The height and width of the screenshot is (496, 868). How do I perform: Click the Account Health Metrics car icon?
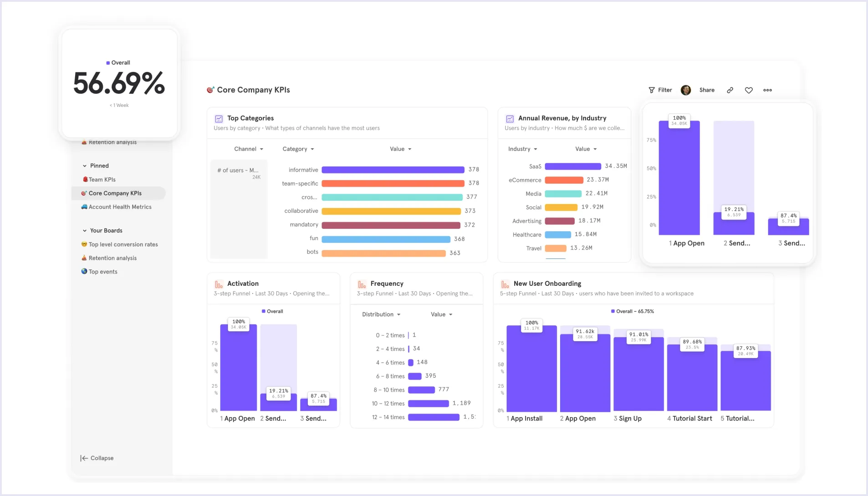coord(84,207)
